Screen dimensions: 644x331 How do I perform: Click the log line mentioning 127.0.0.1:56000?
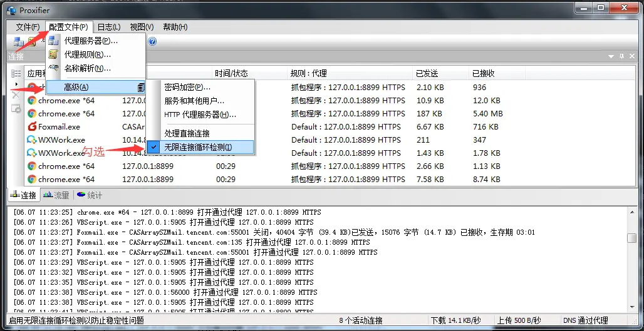165,292
